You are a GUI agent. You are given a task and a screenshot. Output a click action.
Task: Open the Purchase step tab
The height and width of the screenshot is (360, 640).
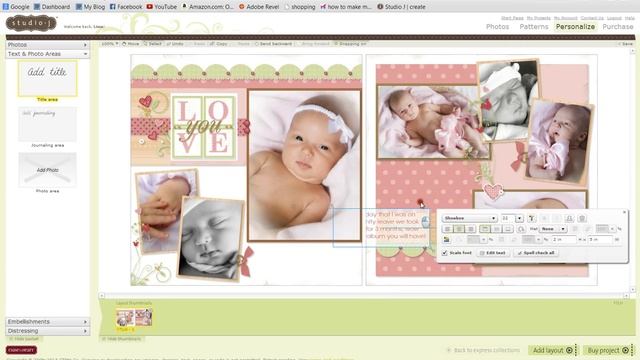[618, 27]
